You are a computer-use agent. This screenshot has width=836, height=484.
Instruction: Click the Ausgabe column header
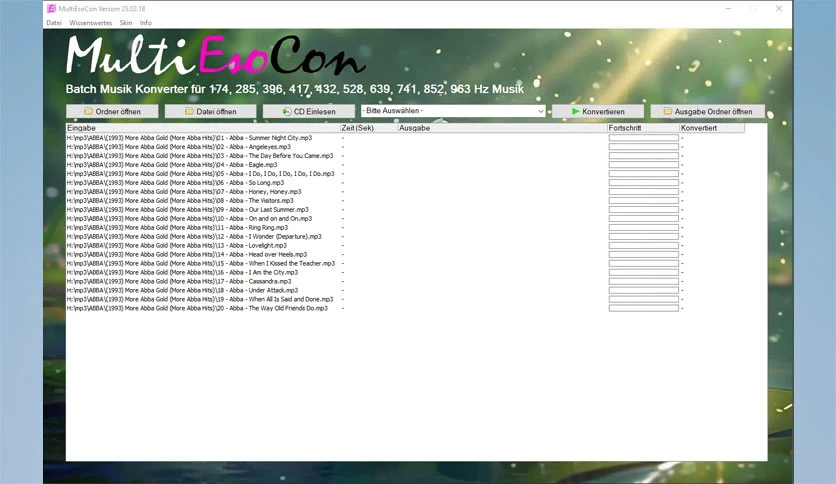click(503, 128)
